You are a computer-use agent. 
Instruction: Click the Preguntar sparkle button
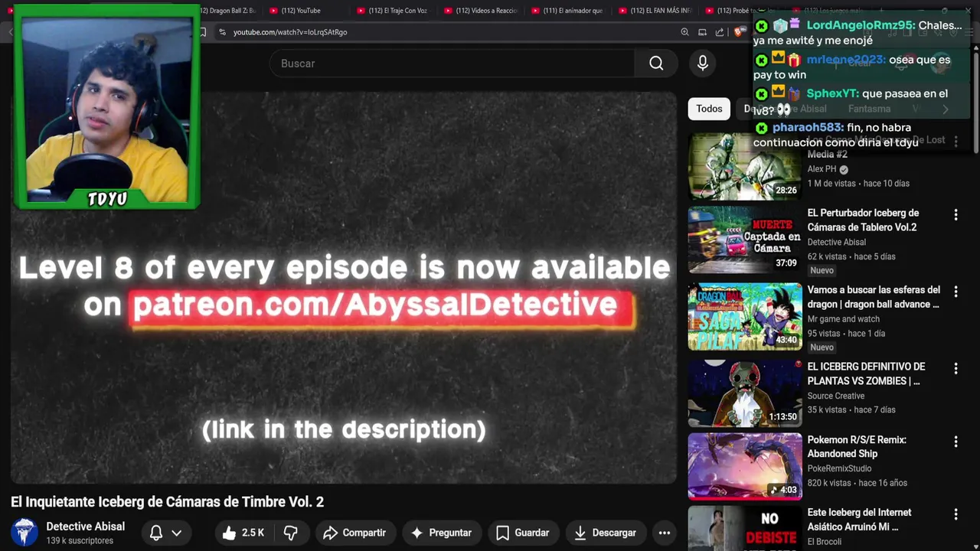pyautogui.click(x=441, y=533)
